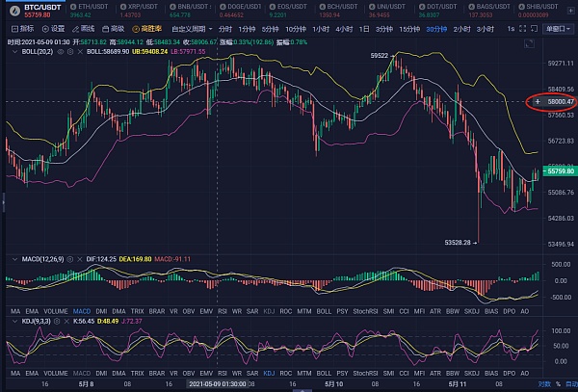Viewport: 578px width, 392px height.
Task: Switch to the BNB/USDT ticker tab
Action: tap(190, 11)
